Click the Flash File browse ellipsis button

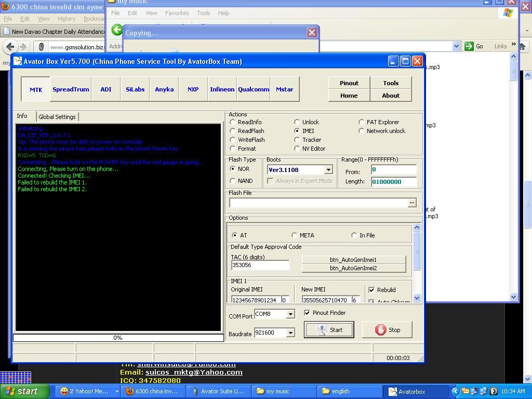pyautogui.click(x=412, y=203)
